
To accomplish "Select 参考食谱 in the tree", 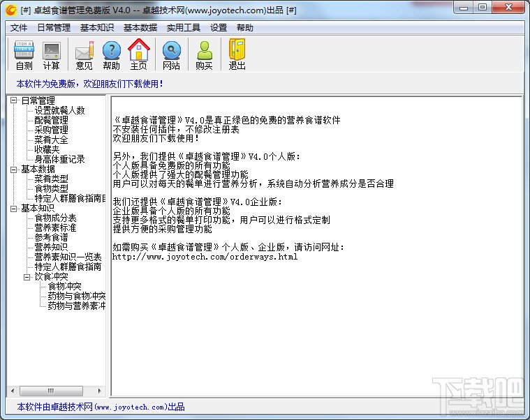I will (x=51, y=238).
